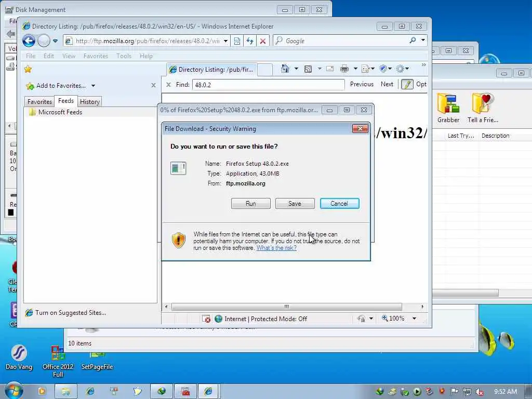532x399 pixels.
Task: Click the Home page icon
Action: click(x=285, y=69)
